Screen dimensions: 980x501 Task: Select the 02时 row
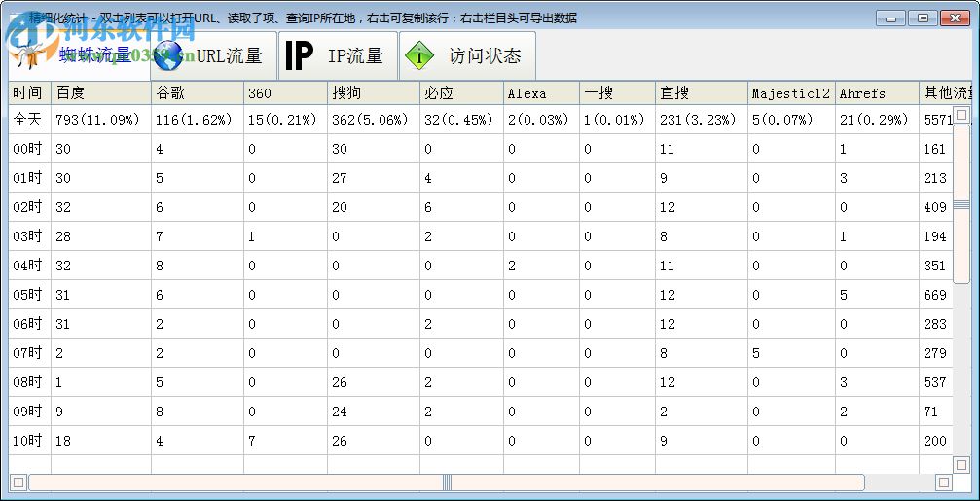pyautogui.click(x=482, y=207)
